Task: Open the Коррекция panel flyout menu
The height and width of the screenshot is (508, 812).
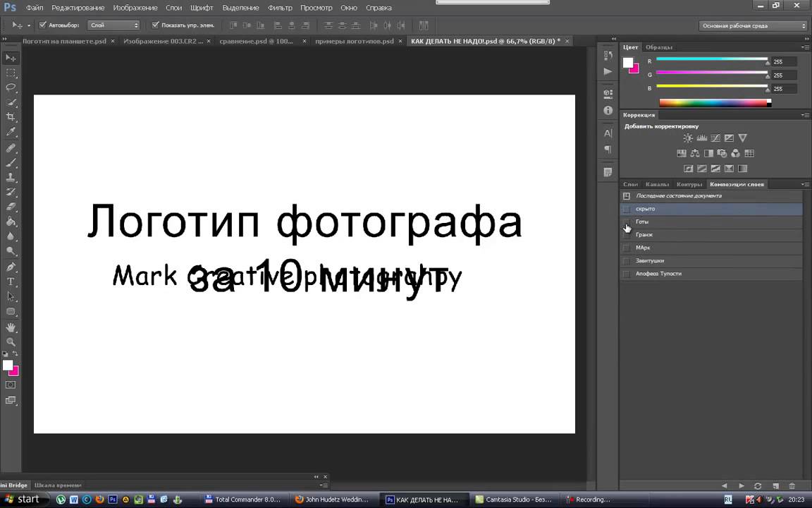Action: [805, 115]
